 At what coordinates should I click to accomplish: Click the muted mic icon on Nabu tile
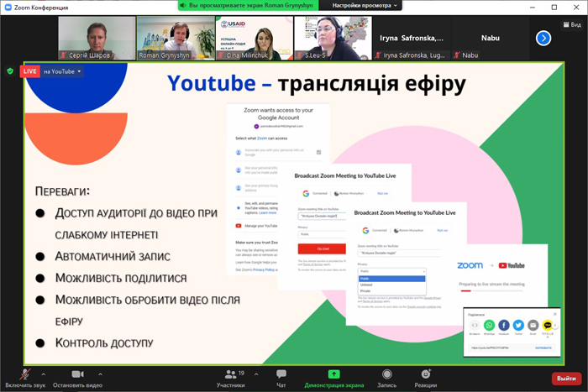click(456, 55)
